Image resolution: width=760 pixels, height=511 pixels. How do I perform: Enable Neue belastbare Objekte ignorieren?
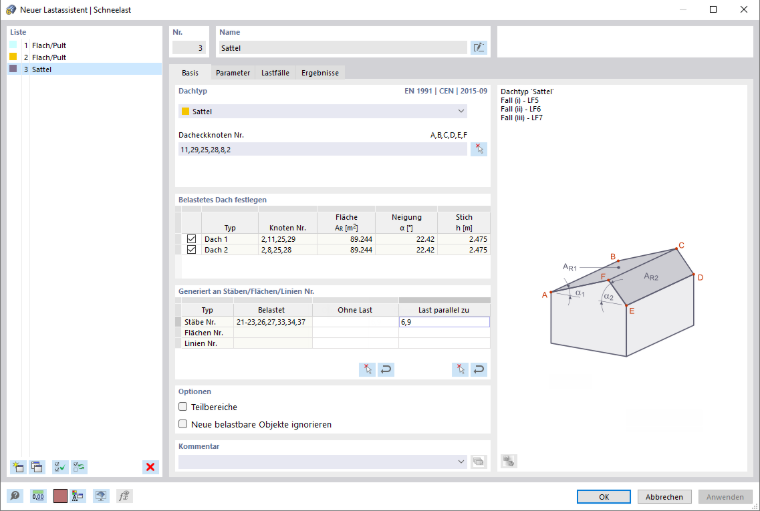[x=183, y=424]
